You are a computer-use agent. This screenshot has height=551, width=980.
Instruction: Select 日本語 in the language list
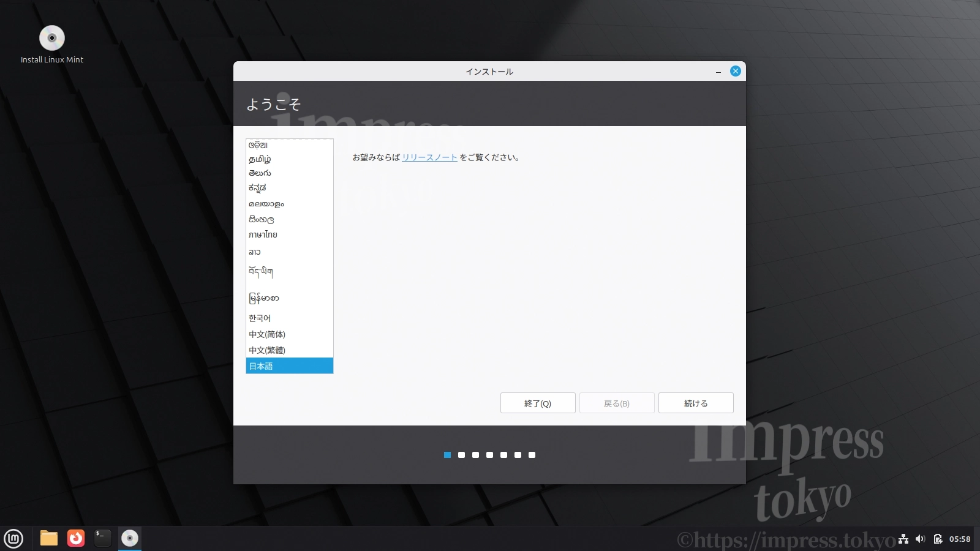coord(290,366)
